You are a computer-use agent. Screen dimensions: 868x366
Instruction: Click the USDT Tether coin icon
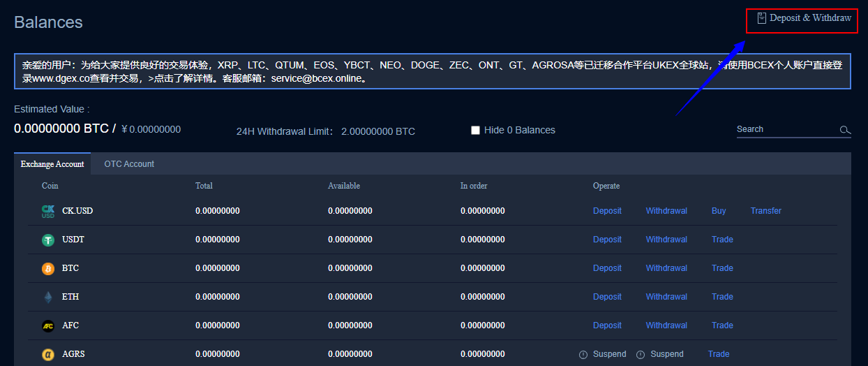pyautogui.click(x=48, y=240)
